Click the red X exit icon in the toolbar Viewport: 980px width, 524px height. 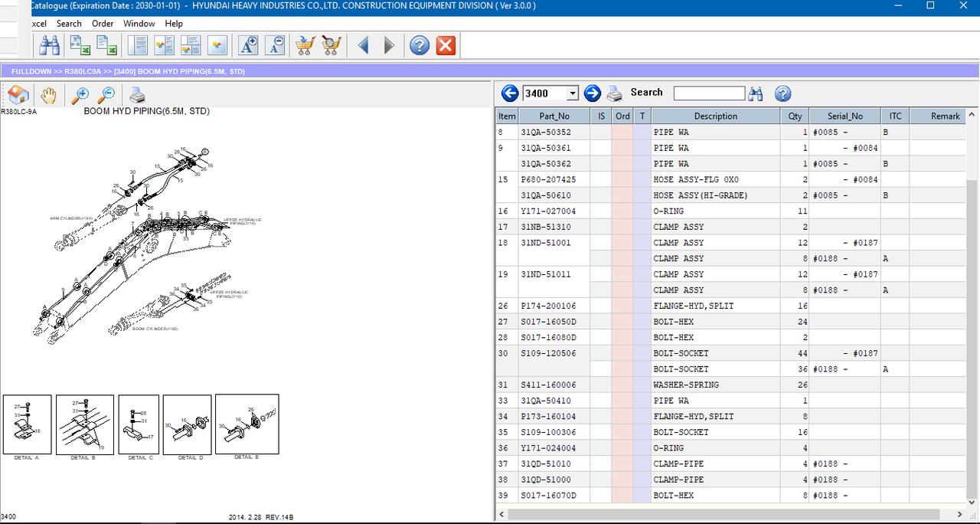pyautogui.click(x=446, y=46)
